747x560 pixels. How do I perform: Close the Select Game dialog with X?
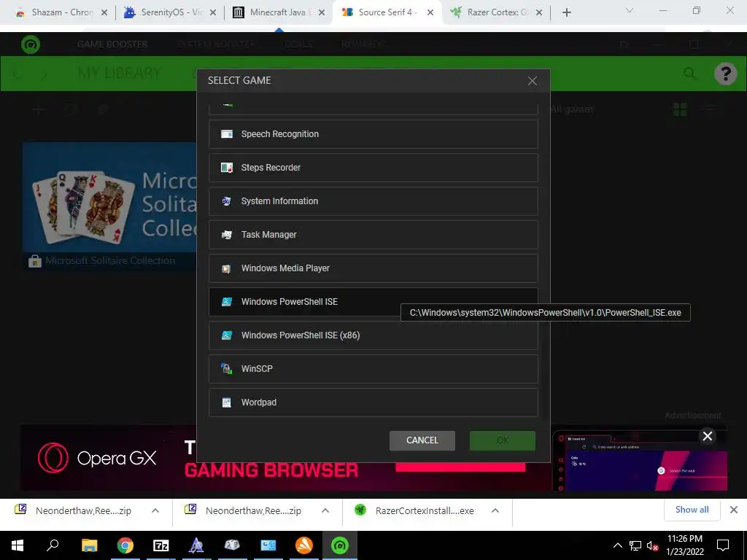532,81
